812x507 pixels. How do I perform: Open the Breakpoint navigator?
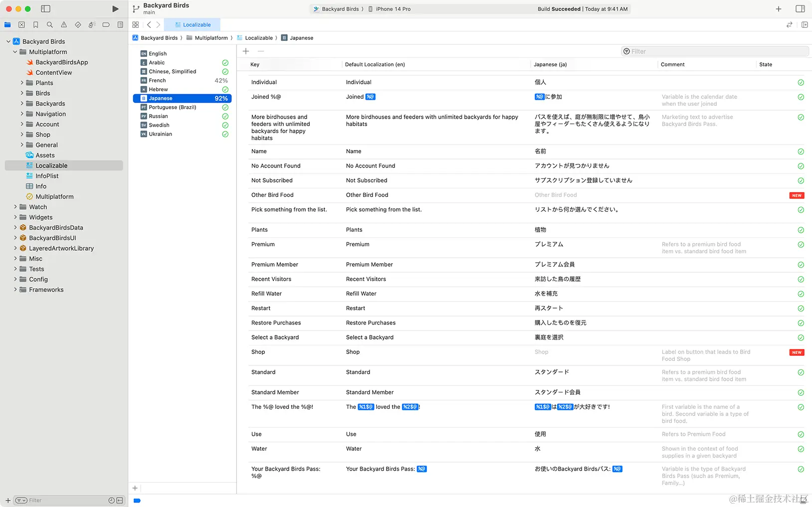pos(106,24)
